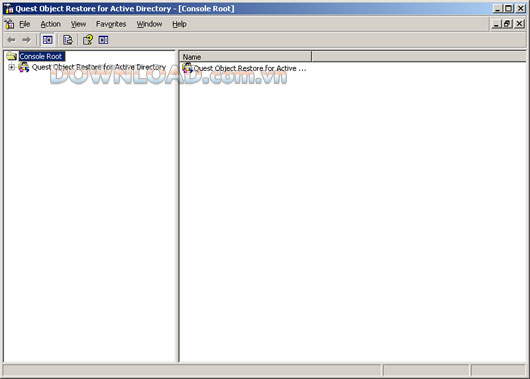
Task: Toggle the Show/Hide Action Pane button
Action: coord(103,40)
